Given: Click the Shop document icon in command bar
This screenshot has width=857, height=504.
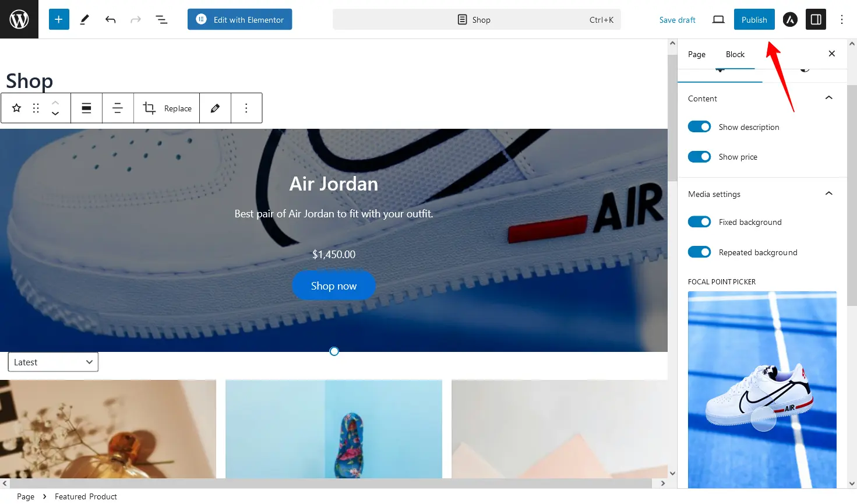Looking at the screenshot, I should (x=462, y=19).
